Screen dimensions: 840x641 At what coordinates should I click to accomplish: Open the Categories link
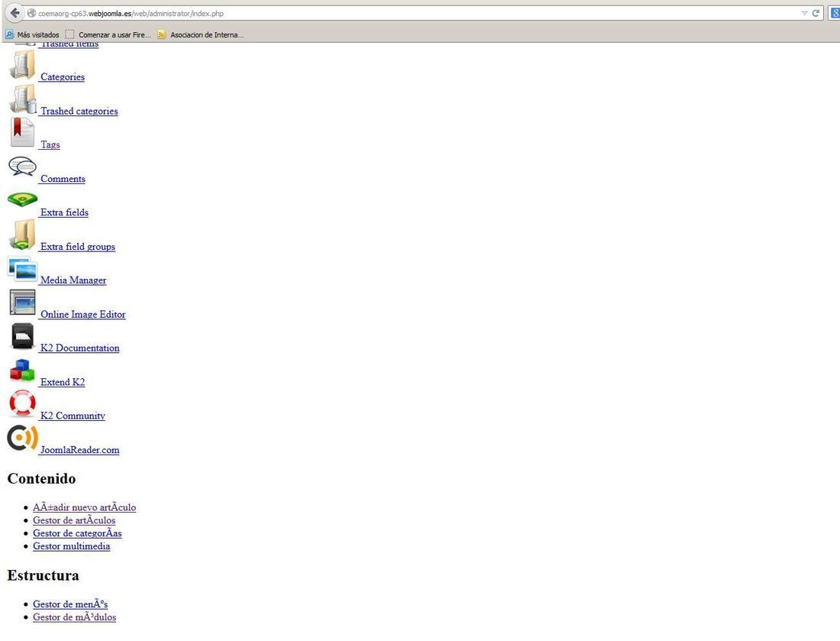point(63,77)
